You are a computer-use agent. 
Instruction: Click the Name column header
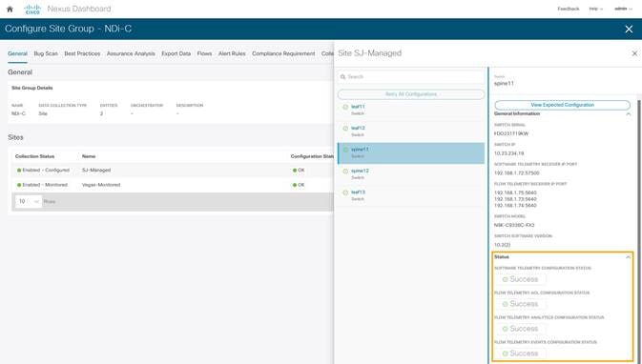tap(89, 156)
